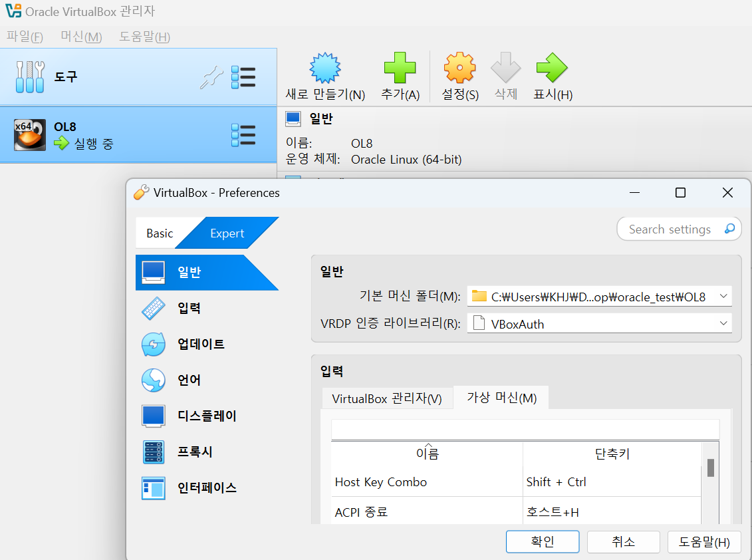Click the 일반 monitor icon in details pane
752x560 pixels.
(x=293, y=118)
